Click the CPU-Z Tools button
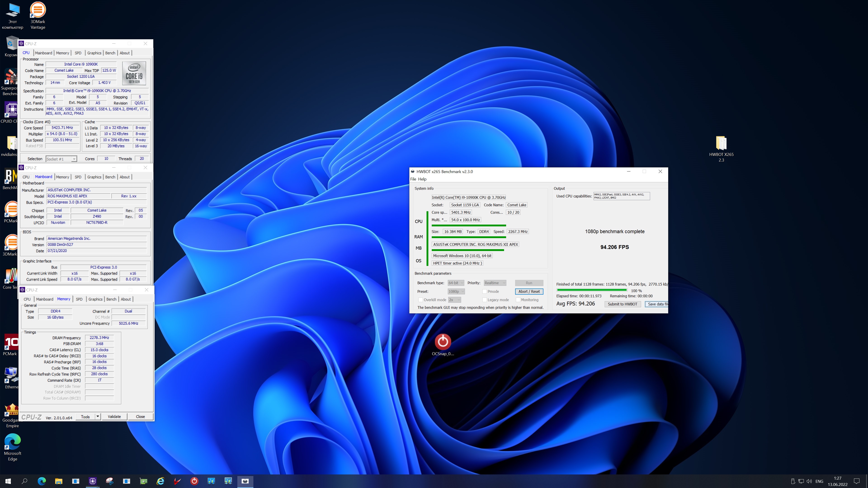 coord(85,417)
